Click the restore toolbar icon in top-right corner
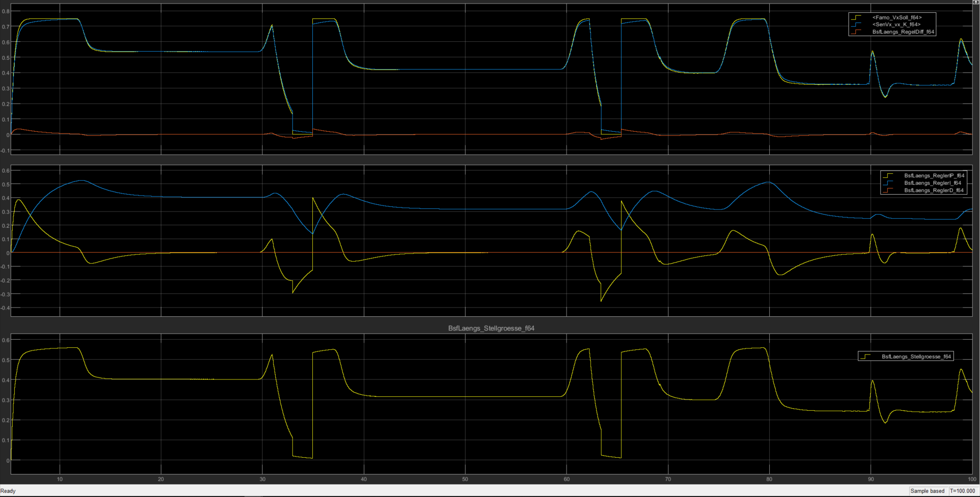Image resolution: width=980 pixels, height=497 pixels. [x=975, y=2]
